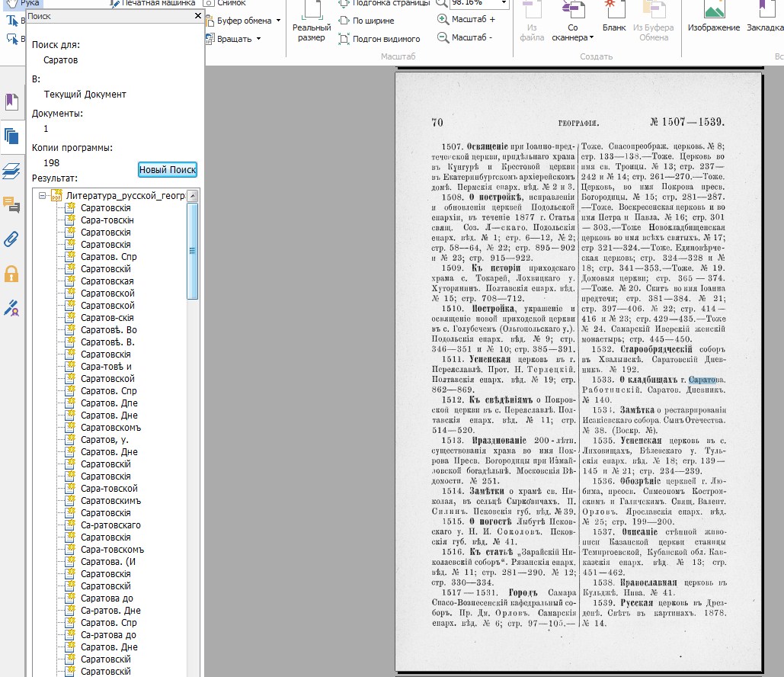Open result Саратова до
The width and height of the screenshot is (784, 677).
click(107, 598)
